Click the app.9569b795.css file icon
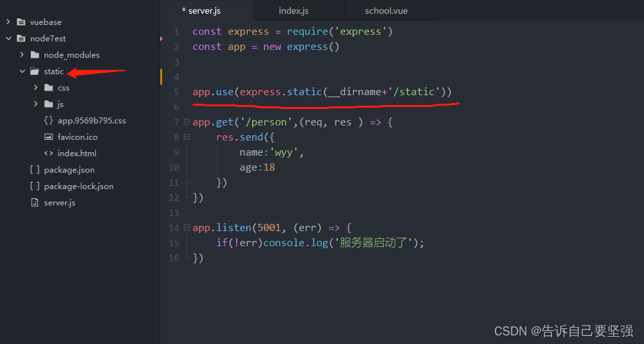This screenshot has width=644, height=344. coord(49,120)
